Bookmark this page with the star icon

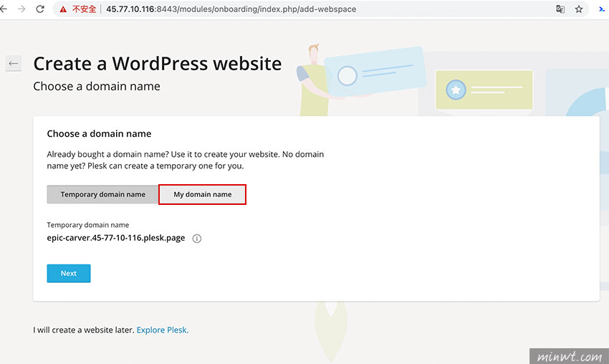(x=579, y=9)
